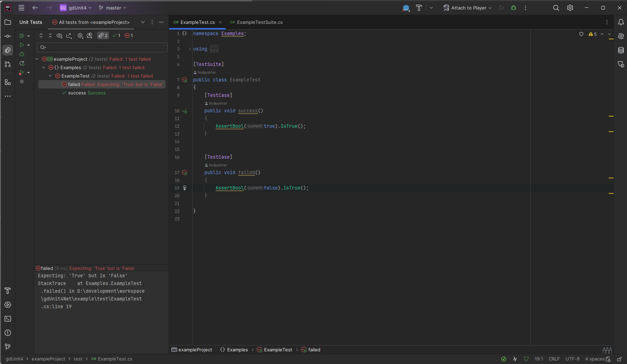627x364 pixels.
Task: Open the master branch dropdown
Action: coord(112,8)
